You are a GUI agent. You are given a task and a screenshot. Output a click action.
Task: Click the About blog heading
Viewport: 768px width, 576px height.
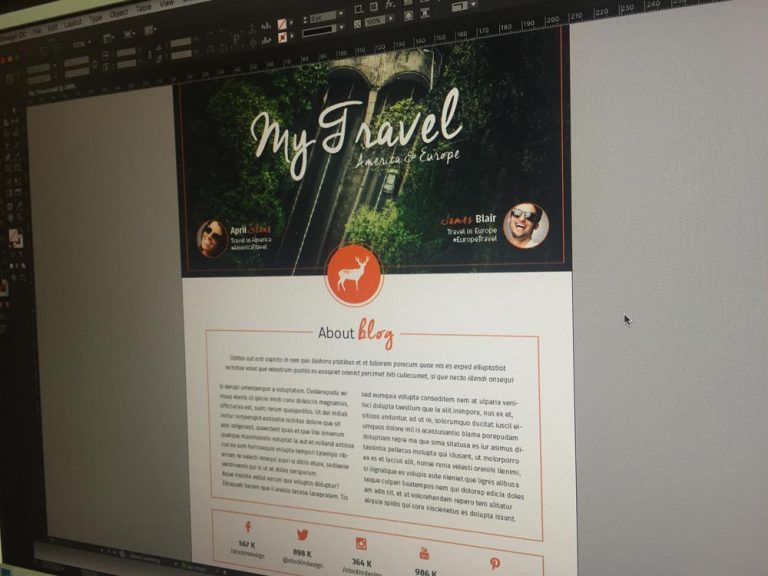pos(356,334)
